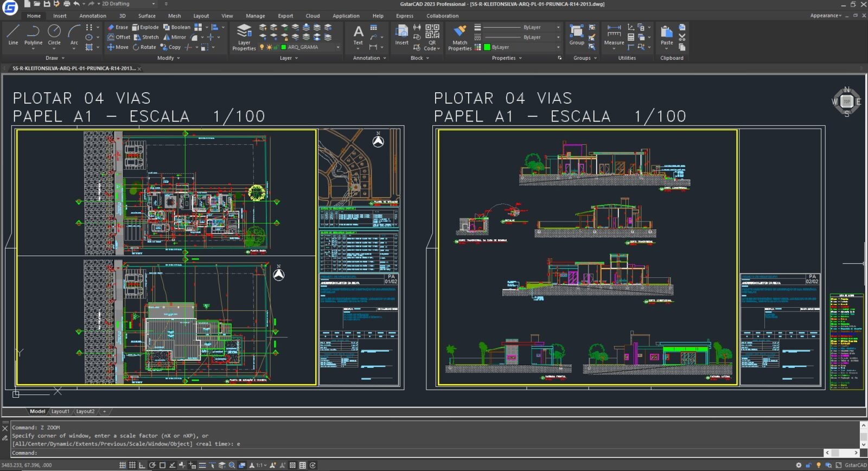Toggle the layer on/off lightbulb icon

(262, 47)
